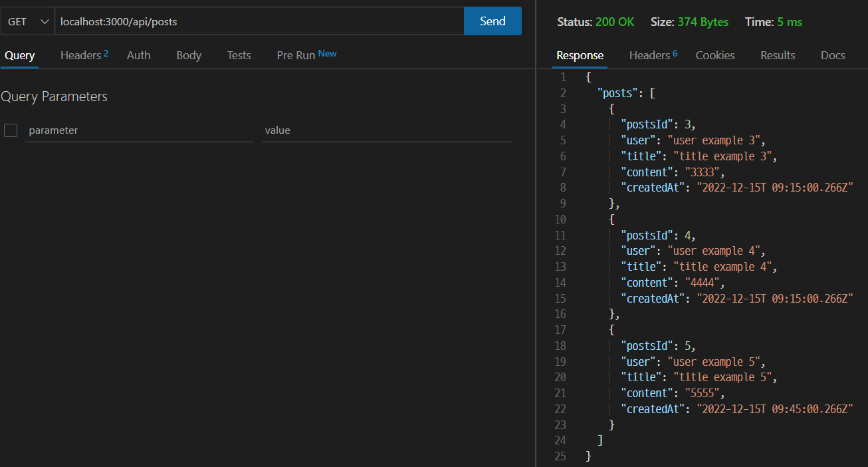Click the request URL field localhost:3000/api/posts
Viewport: 868px width, 467px height.
[x=259, y=21]
